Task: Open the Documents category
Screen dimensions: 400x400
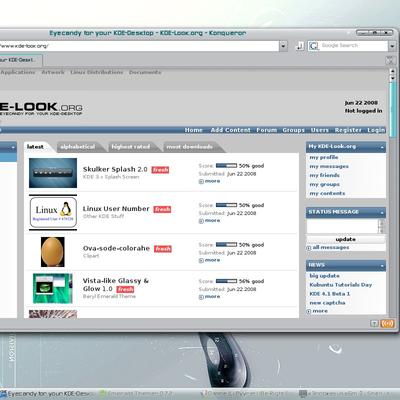Action: click(x=145, y=72)
